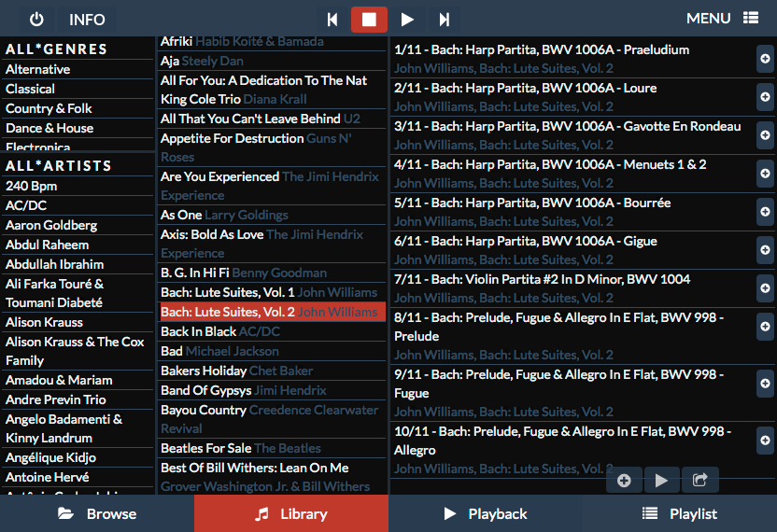Select artist Angélique Kidjo
Viewport: 777px width, 532px height.
78,457
